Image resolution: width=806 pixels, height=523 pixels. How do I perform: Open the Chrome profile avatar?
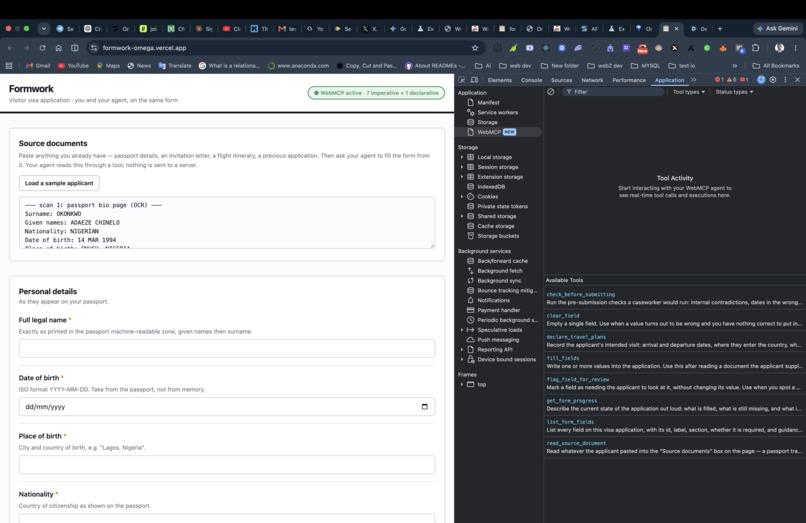779,48
